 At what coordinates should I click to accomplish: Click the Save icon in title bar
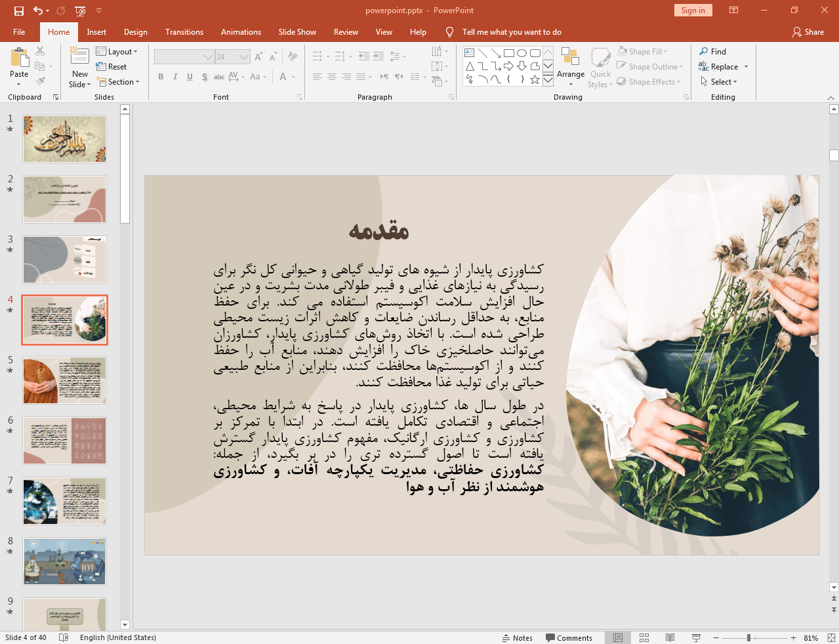pos(18,10)
